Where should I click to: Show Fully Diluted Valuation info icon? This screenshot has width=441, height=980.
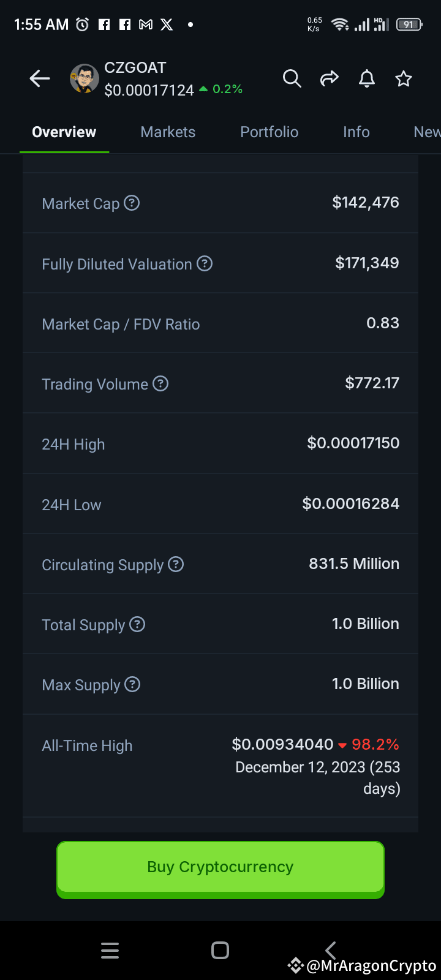coord(205,263)
